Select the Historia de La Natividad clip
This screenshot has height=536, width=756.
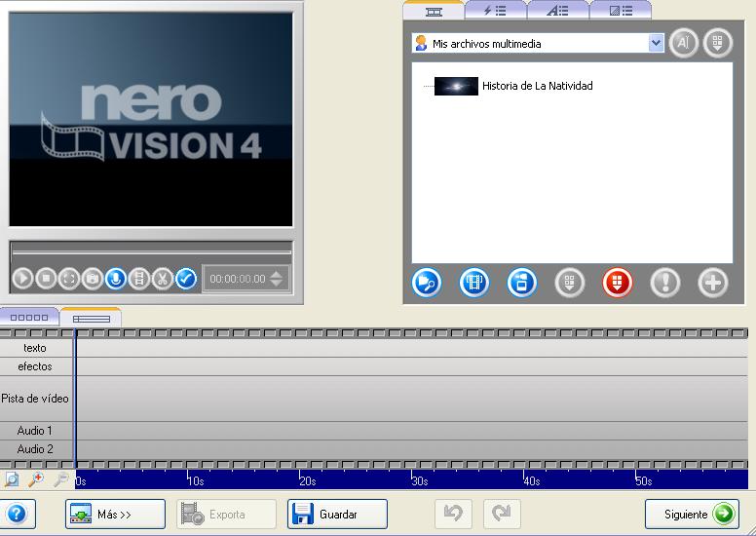(x=537, y=86)
